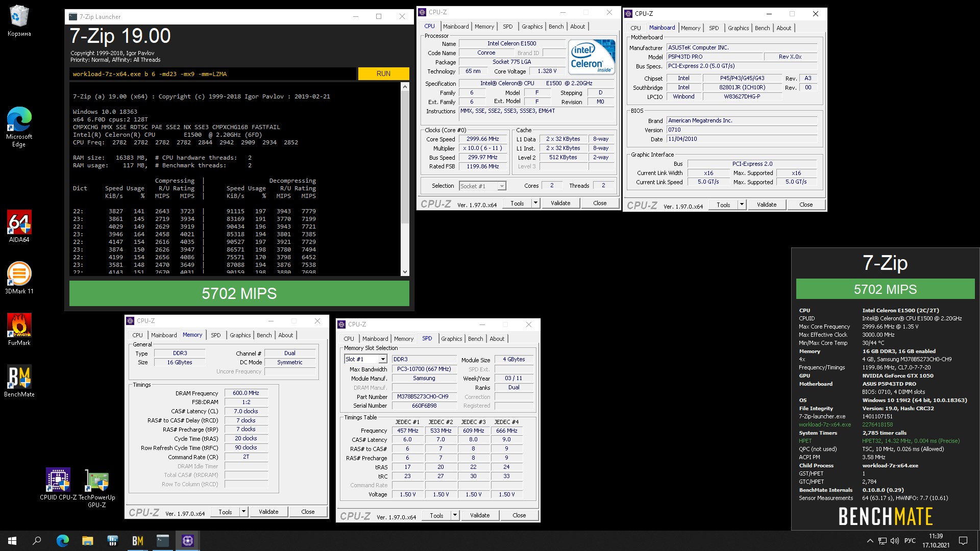Open the BenchMate desktop shortcut
The image size is (980, 551).
19,381
